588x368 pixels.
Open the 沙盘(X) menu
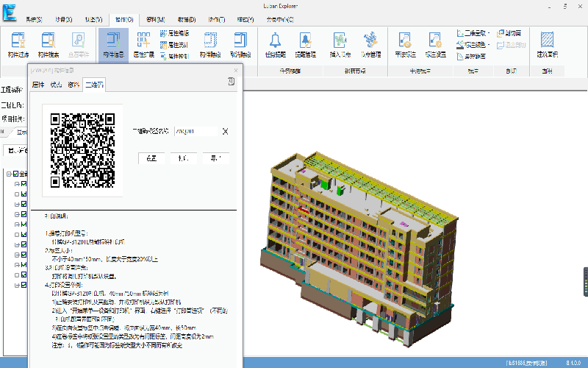click(x=63, y=20)
